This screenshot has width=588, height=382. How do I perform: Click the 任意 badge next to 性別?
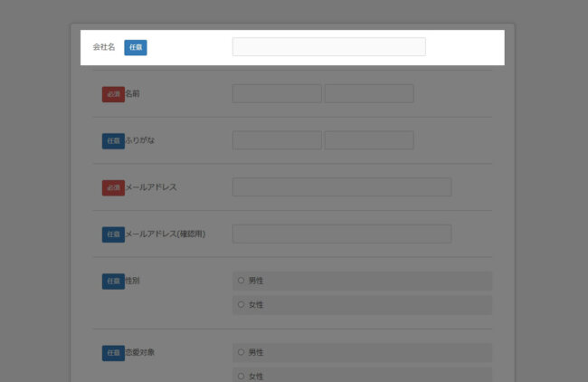pos(113,281)
